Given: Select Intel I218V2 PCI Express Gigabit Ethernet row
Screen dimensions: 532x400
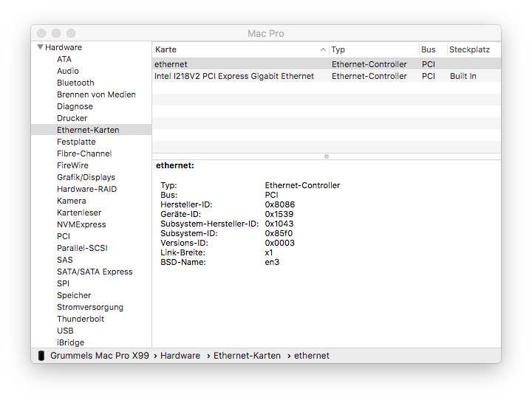Looking at the screenshot, I should (327, 76).
